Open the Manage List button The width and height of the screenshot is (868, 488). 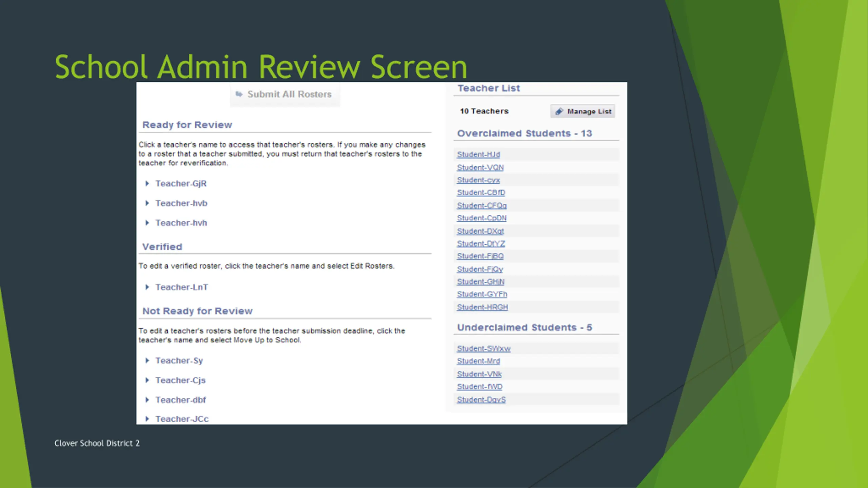point(583,111)
